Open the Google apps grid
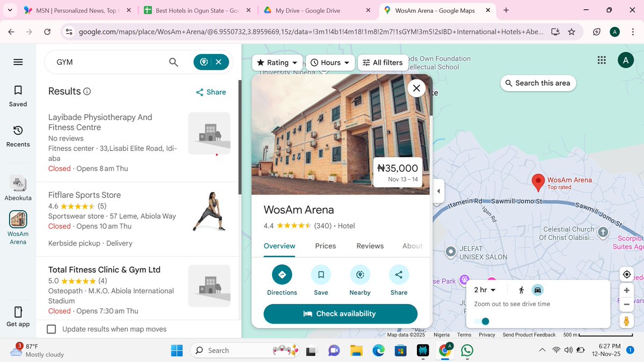Image resolution: width=644 pixels, height=362 pixels. pos(602,61)
